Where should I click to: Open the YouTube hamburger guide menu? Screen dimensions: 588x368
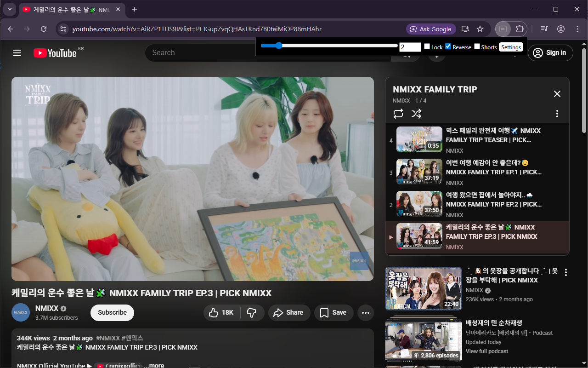click(17, 53)
